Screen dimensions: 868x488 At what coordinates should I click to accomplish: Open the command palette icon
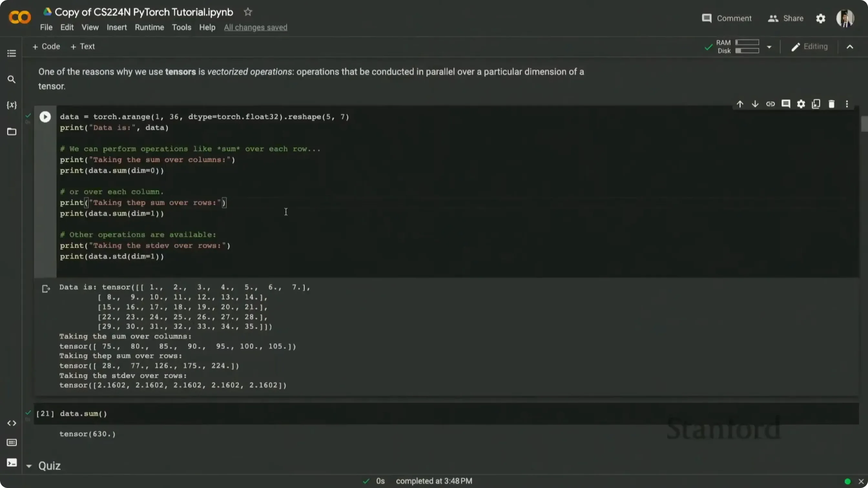[x=11, y=442]
